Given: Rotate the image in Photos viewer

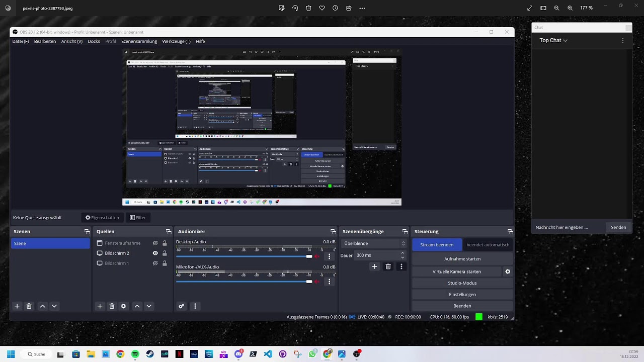Looking at the screenshot, I should (x=295, y=8).
